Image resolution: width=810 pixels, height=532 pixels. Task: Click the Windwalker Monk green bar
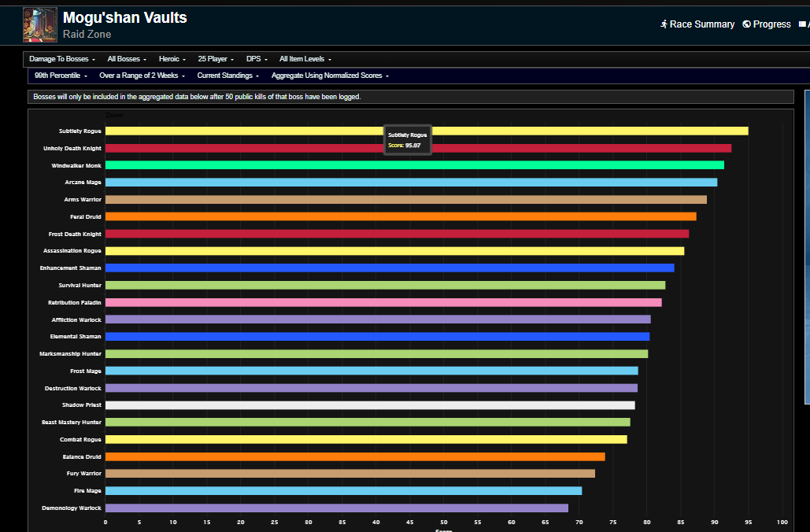point(415,165)
